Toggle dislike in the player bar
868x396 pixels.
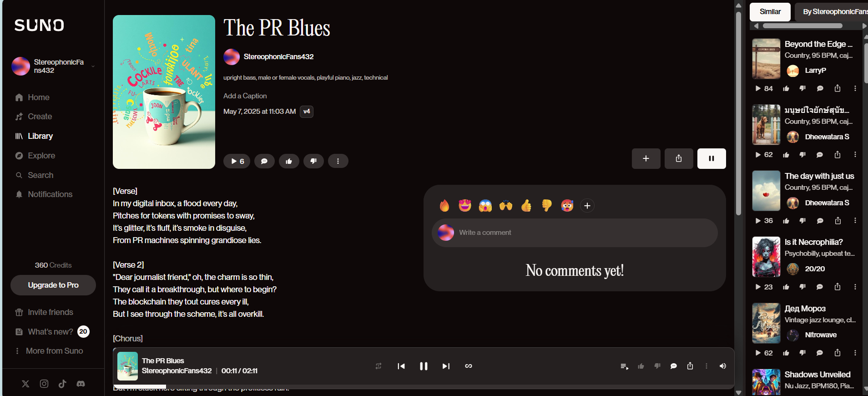(x=657, y=366)
